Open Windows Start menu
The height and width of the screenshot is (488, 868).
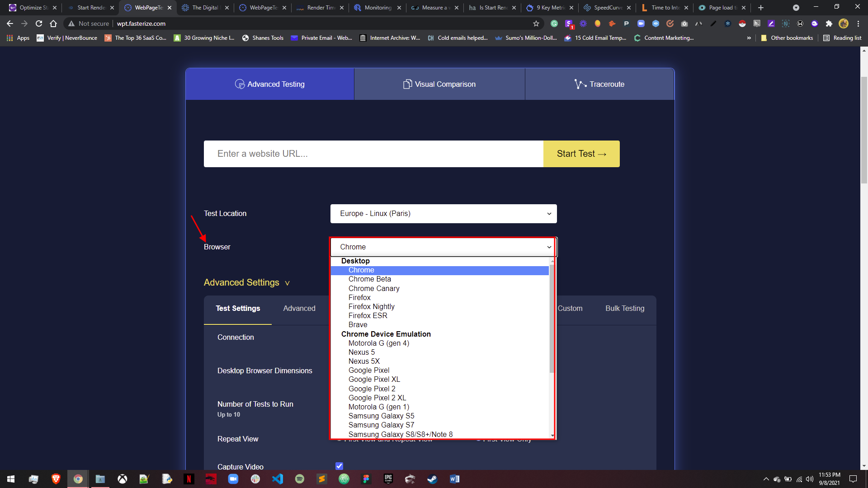[11, 479]
